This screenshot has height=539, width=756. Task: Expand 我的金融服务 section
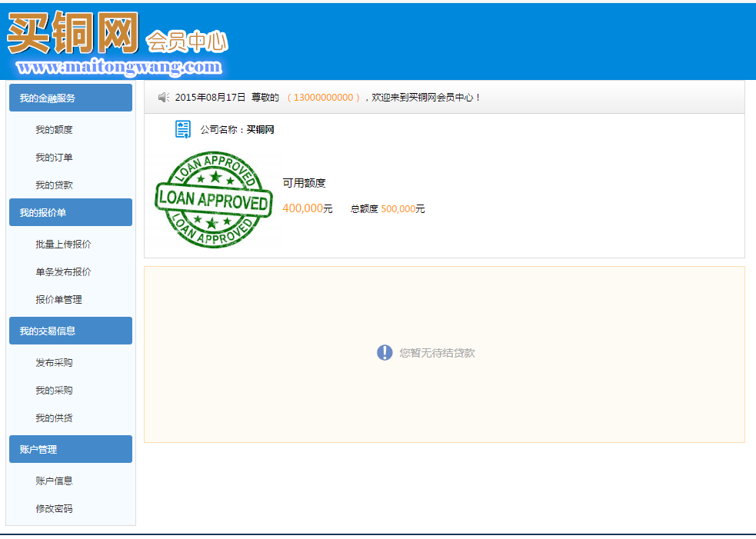[x=71, y=98]
